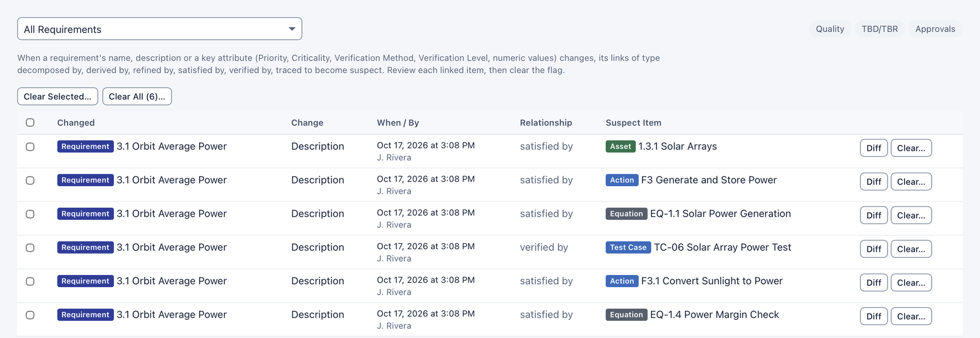The image size is (980, 338).
Task: Click 'verified by' relationship in TC-06 row
Action: 544,247
